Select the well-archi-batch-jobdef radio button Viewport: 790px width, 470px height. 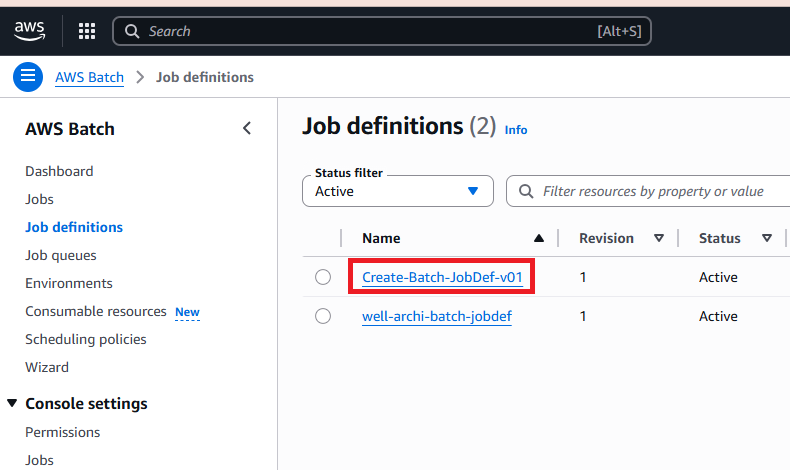pos(323,316)
